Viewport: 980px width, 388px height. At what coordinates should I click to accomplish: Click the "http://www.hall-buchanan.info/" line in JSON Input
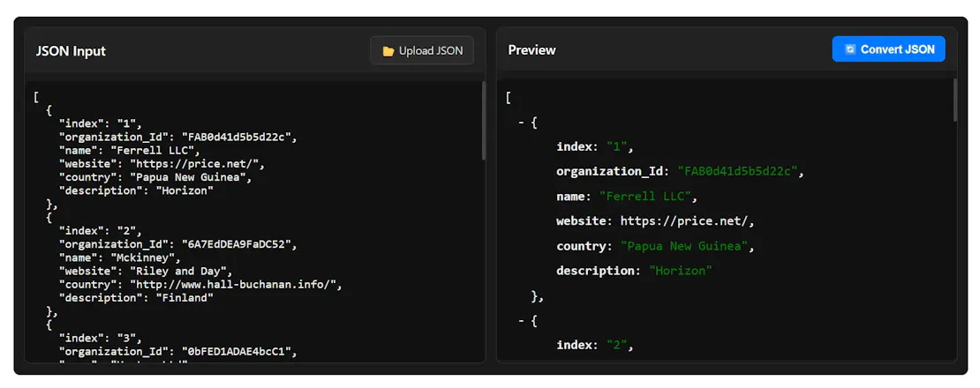coord(201,285)
